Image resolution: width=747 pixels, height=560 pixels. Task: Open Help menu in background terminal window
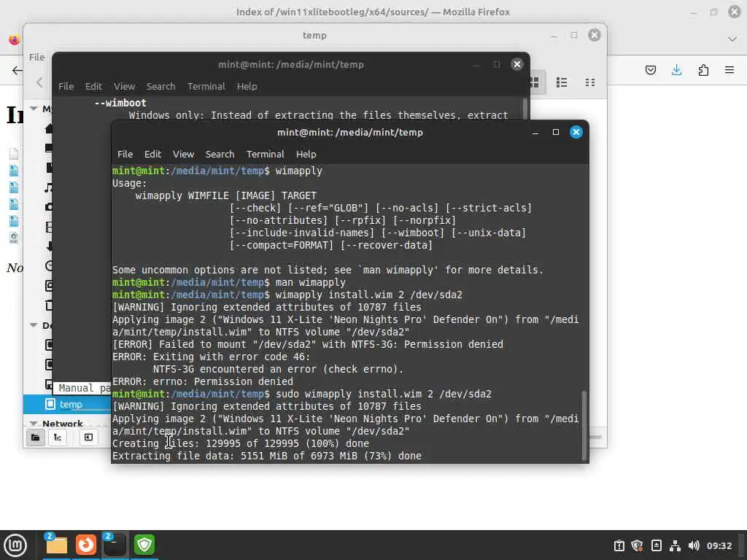click(x=247, y=86)
